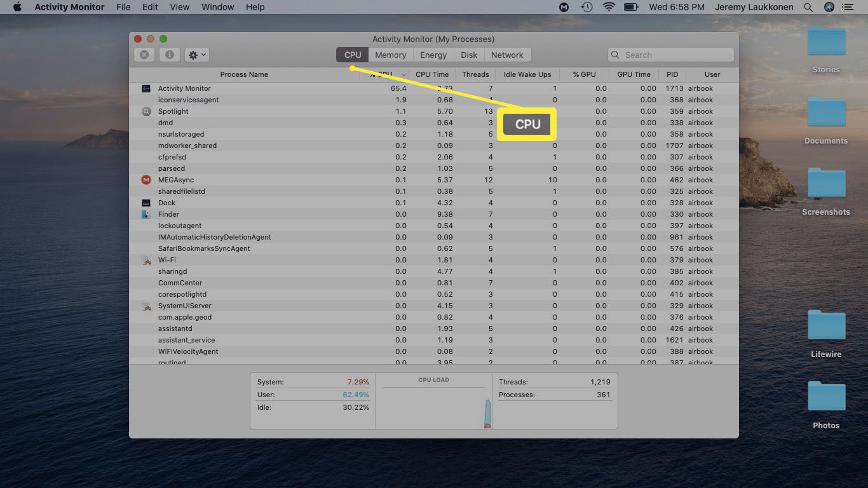This screenshot has height=488, width=868.
Task: Select the nsurlstoraged process row
Action: coord(433,134)
